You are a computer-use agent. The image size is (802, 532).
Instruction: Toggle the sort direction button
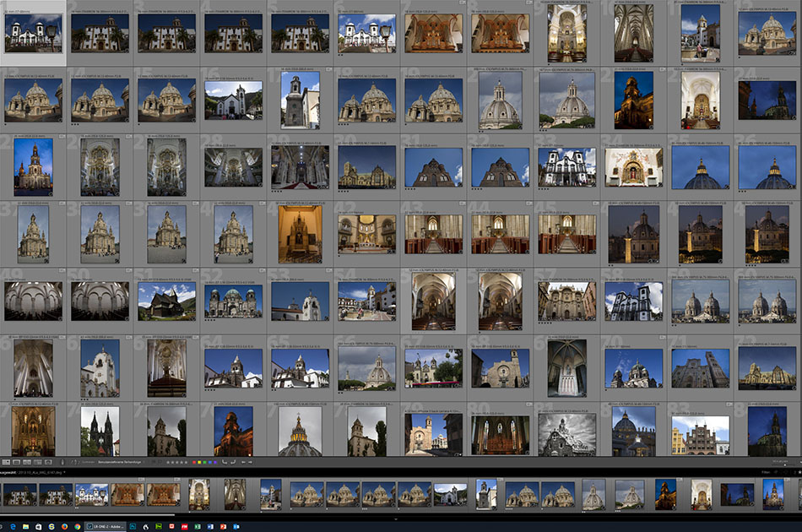point(74,462)
